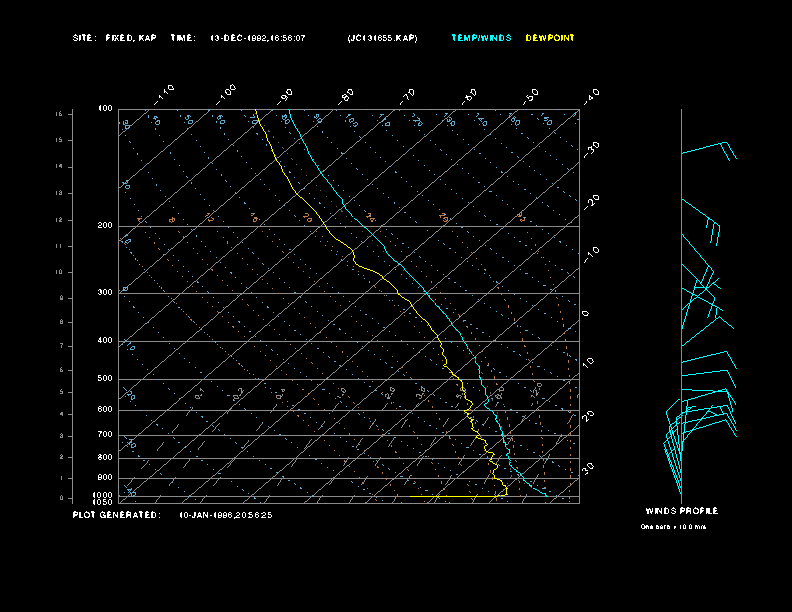Click the WINDS PROFILE caption

click(x=681, y=511)
